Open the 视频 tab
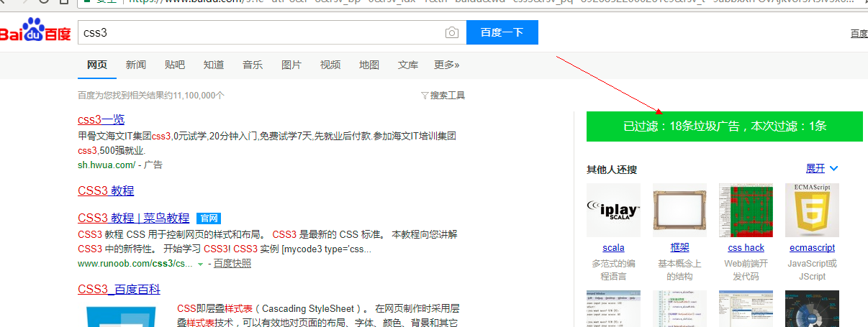The image size is (868, 327). pos(330,65)
